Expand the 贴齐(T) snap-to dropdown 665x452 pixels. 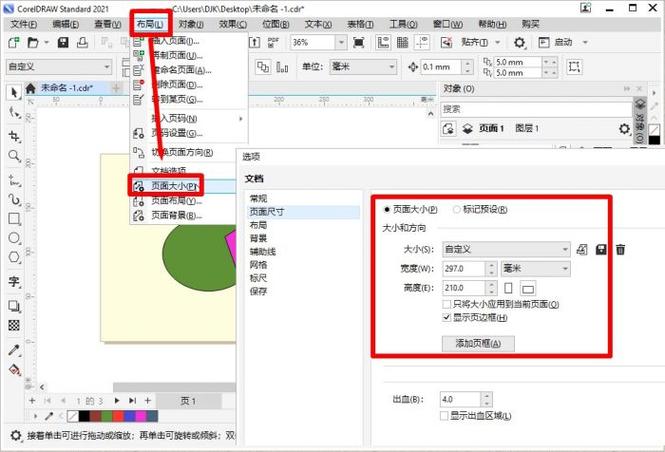coord(497,42)
